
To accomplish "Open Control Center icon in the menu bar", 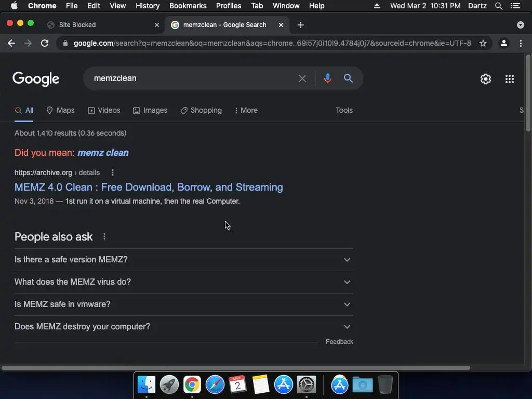I will click(x=515, y=6).
